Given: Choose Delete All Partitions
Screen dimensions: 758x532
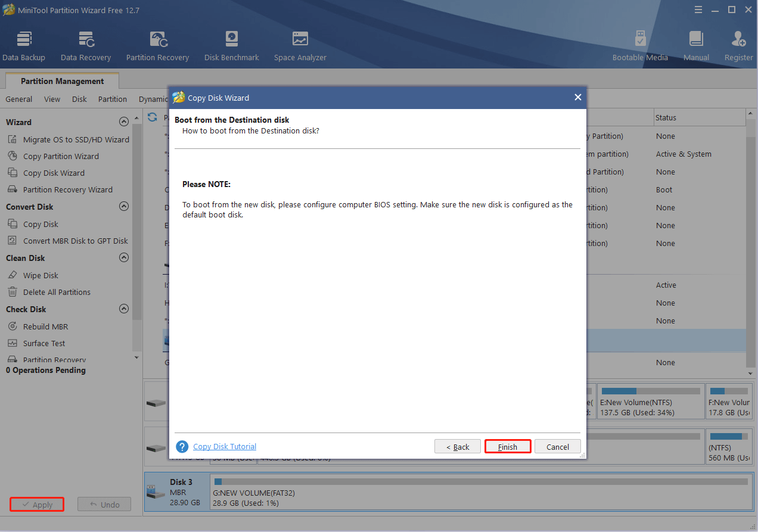Looking at the screenshot, I should tap(49, 292).
